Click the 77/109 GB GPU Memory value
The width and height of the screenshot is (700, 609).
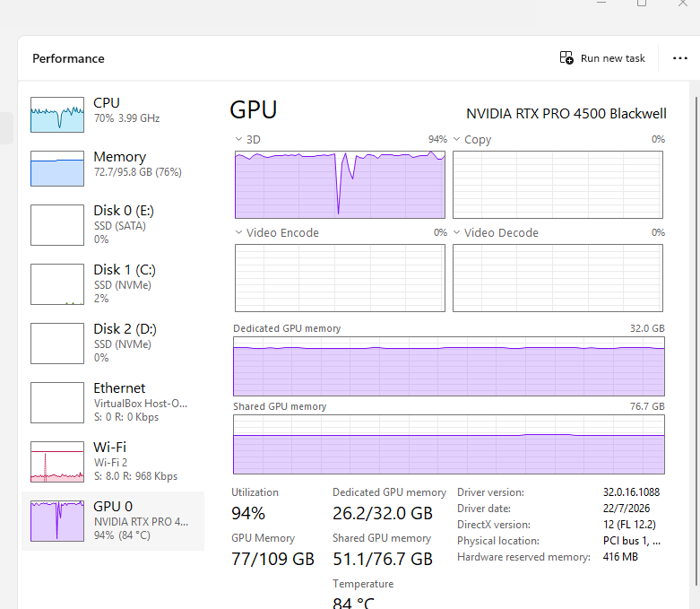(x=272, y=559)
